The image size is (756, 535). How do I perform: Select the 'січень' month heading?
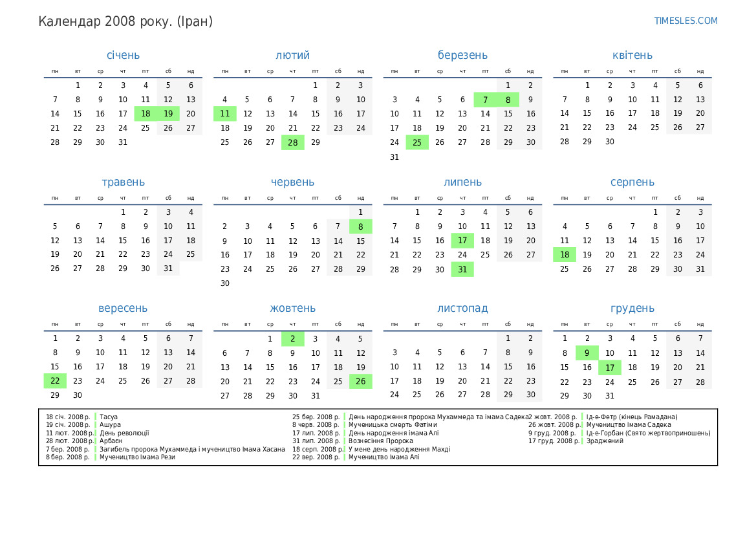pos(123,56)
